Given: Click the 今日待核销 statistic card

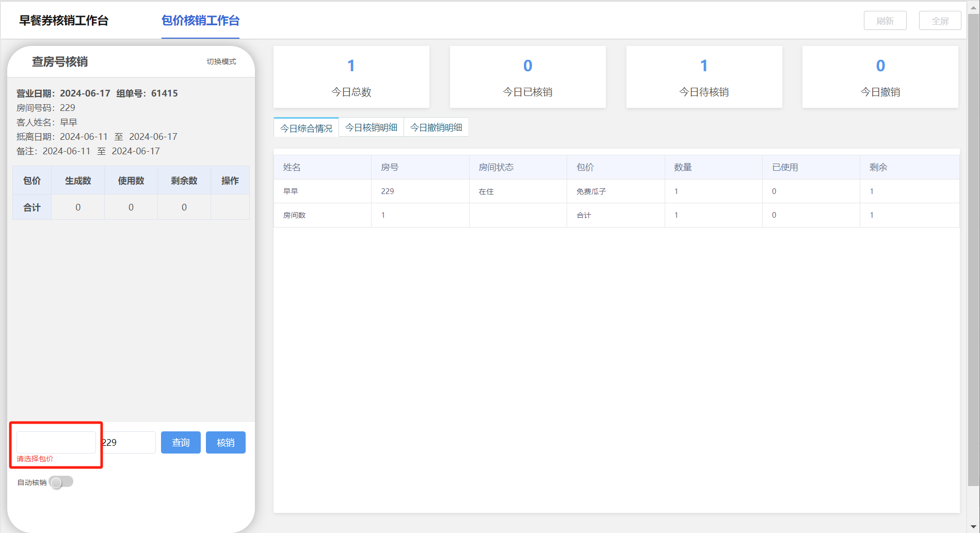Looking at the screenshot, I should pos(704,77).
